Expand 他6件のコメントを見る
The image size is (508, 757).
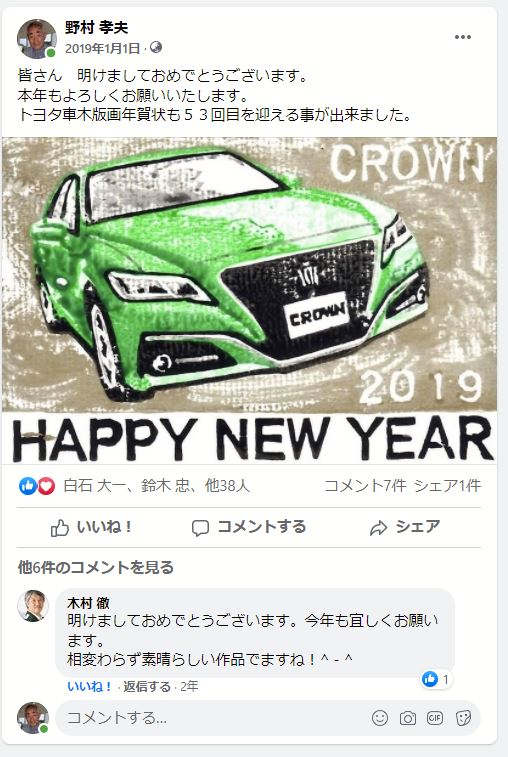96,567
